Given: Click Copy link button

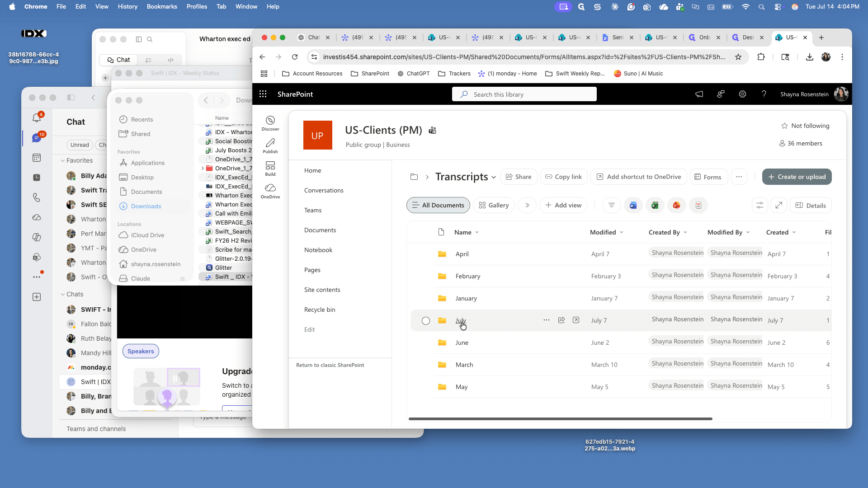Looking at the screenshot, I should 563,177.
